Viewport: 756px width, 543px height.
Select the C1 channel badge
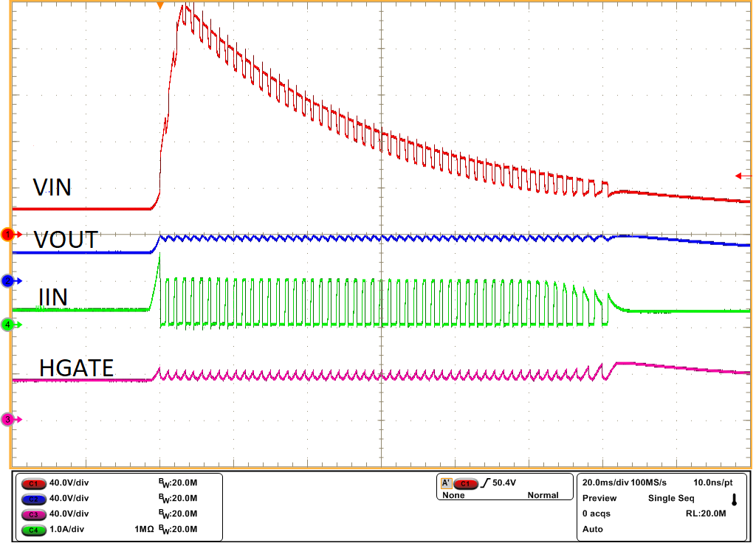[x=33, y=483]
